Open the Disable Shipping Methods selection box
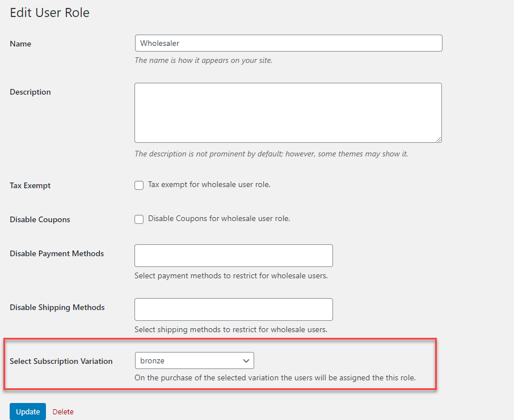Image resolution: width=514 pixels, height=420 pixels. pos(233,309)
